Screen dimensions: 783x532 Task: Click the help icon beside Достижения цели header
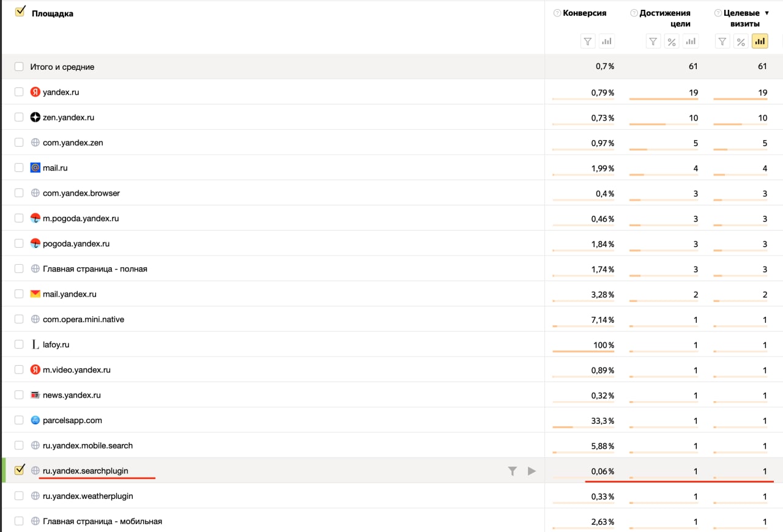pyautogui.click(x=634, y=13)
